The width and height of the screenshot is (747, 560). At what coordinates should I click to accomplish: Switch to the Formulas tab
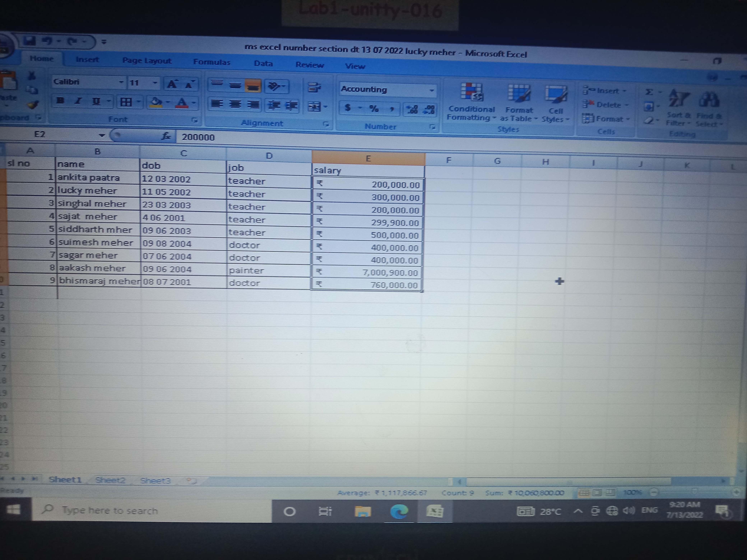pos(211,62)
